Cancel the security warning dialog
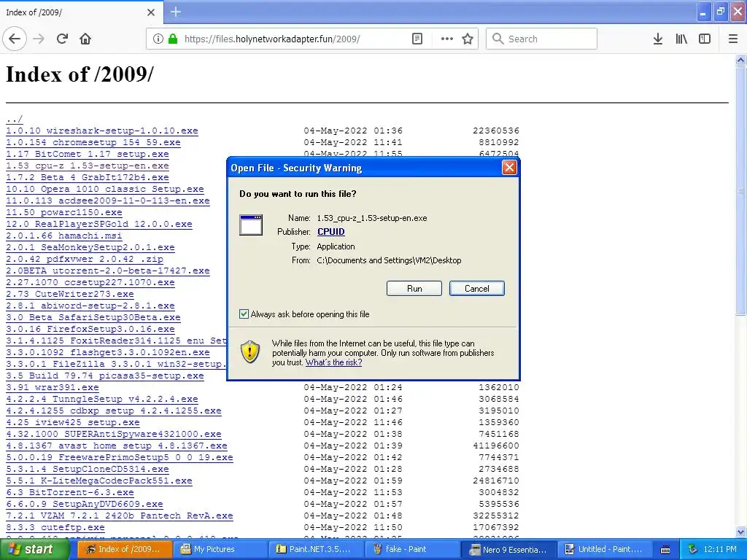The width and height of the screenshot is (747, 560). point(477,289)
